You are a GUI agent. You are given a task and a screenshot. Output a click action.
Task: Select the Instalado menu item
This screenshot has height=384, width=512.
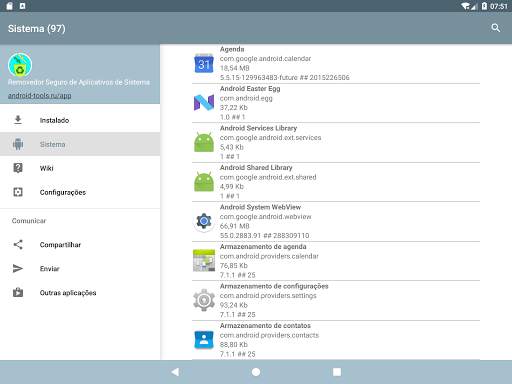(80, 120)
